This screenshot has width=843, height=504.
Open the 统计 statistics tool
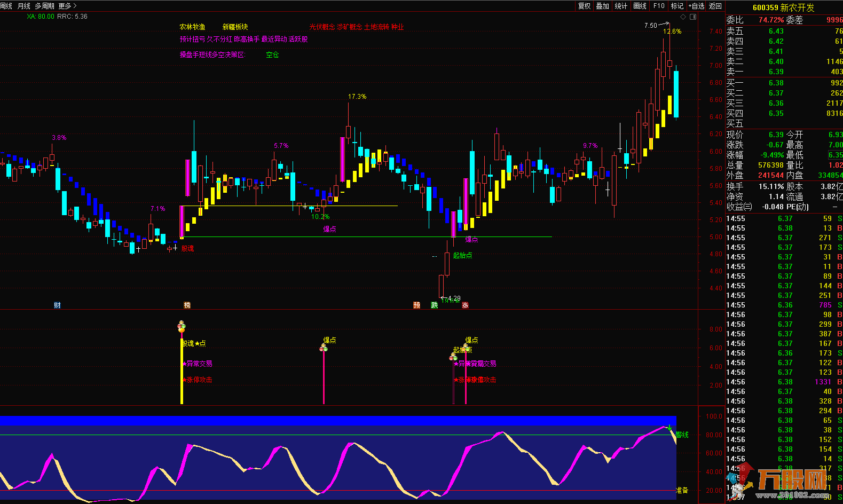(621, 6)
